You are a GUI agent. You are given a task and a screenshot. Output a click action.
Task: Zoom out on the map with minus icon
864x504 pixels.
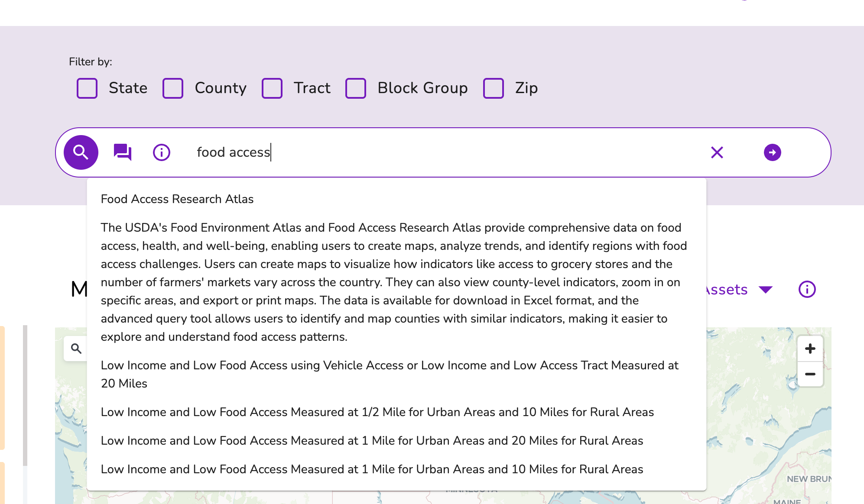(x=809, y=373)
